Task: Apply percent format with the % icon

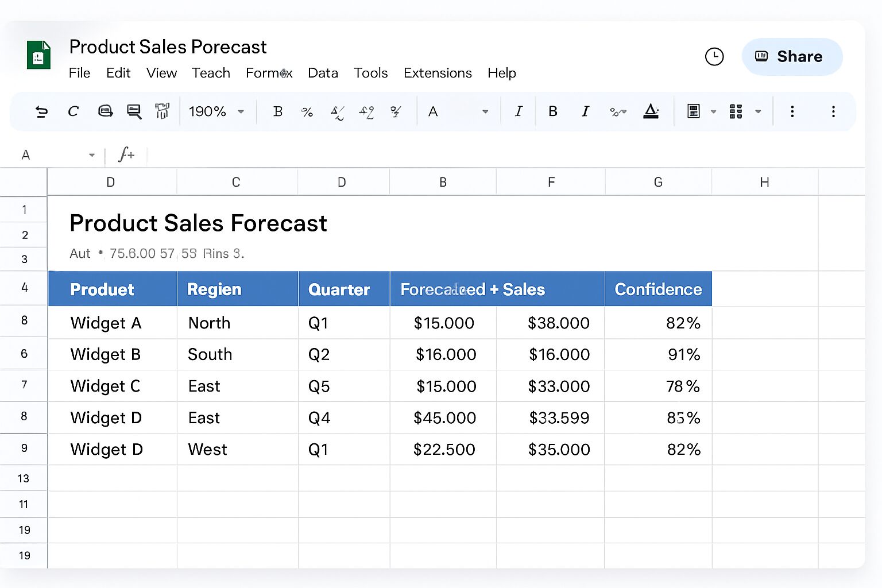Action: click(307, 112)
